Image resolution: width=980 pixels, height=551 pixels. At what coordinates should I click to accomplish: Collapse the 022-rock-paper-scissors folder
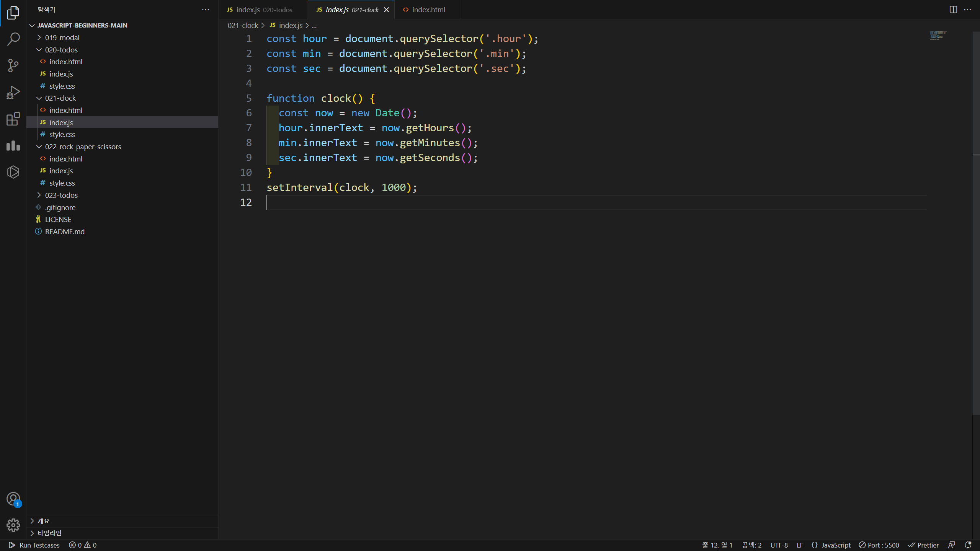point(83,147)
